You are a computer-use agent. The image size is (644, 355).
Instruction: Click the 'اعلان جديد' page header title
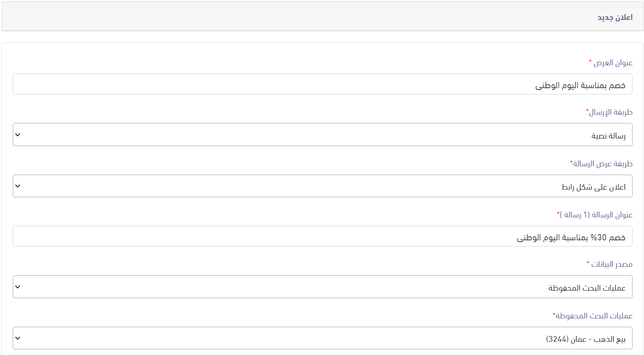click(615, 18)
